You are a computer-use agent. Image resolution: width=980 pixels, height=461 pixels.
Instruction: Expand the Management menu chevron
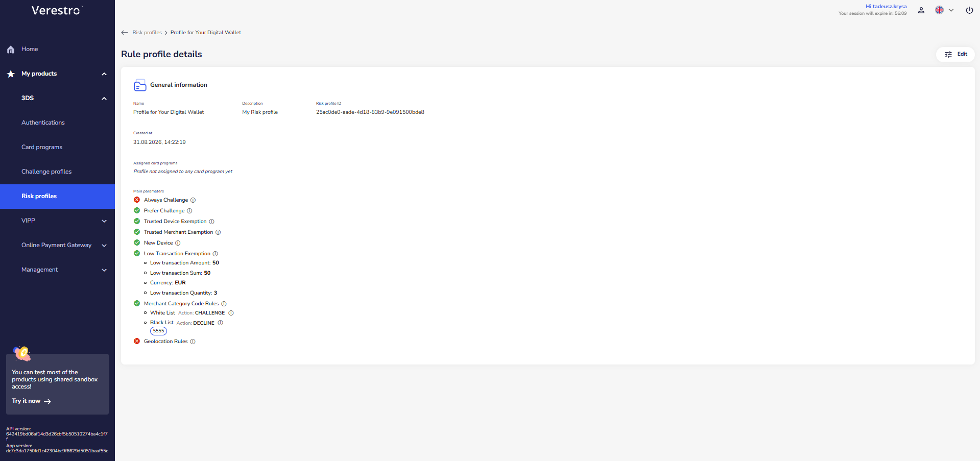pos(104,270)
